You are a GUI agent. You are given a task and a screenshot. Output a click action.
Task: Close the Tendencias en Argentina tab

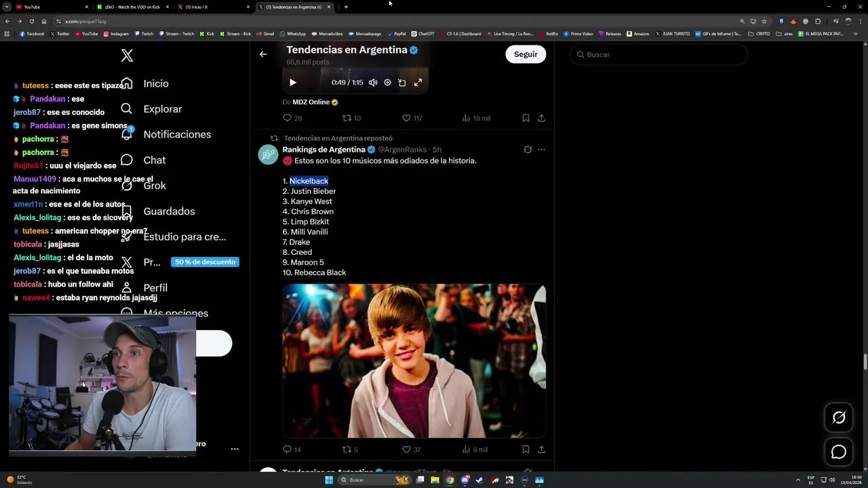pyautogui.click(x=329, y=7)
